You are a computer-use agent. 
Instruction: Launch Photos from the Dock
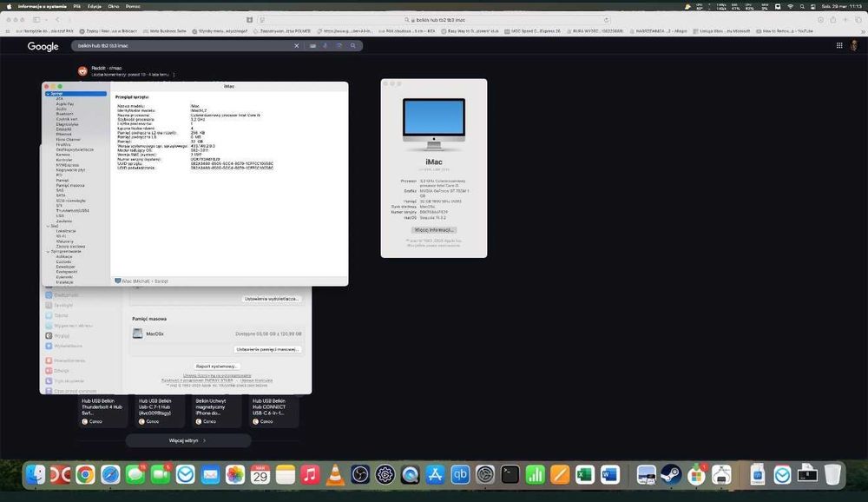point(235,475)
